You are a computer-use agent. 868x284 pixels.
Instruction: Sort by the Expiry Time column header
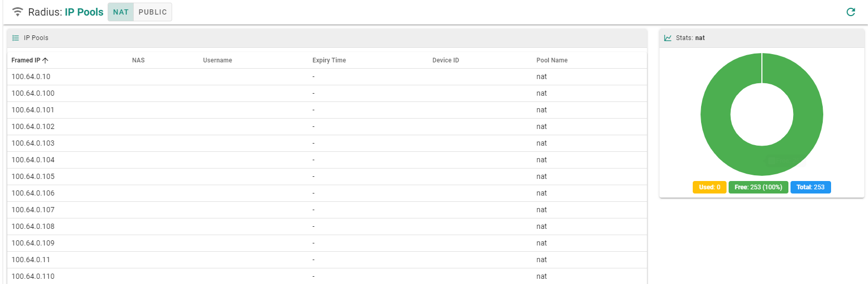click(329, 60)
